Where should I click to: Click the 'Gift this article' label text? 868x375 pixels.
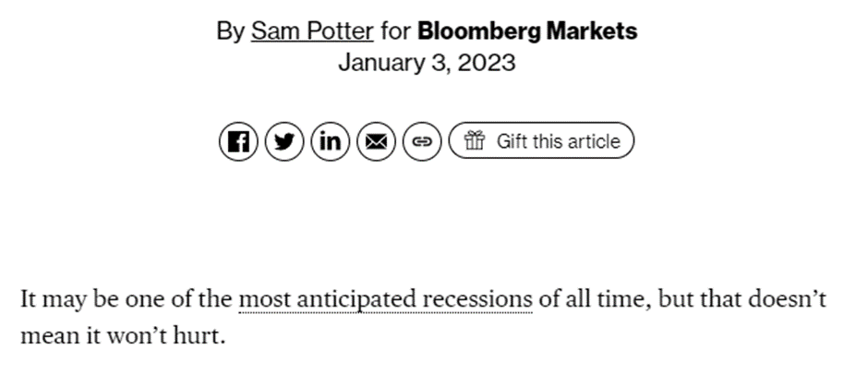558,141
